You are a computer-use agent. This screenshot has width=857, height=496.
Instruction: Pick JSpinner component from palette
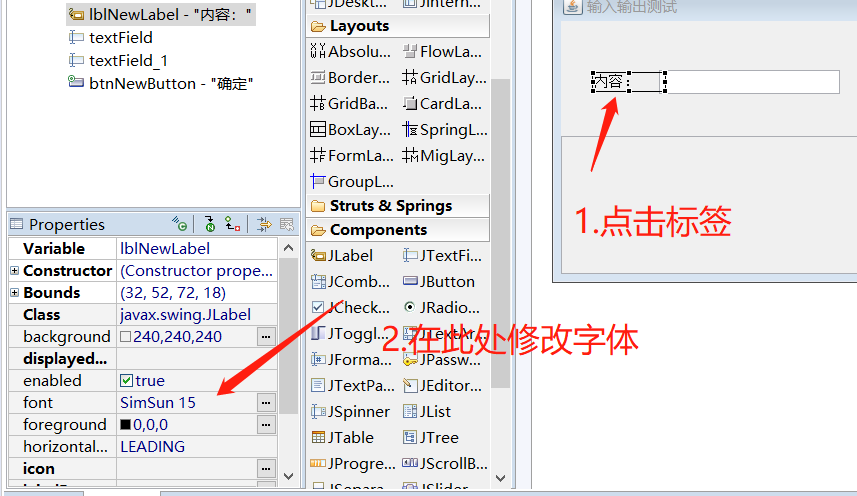(350, 411)
